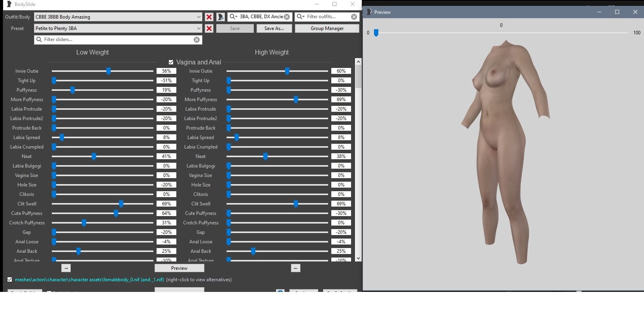Click the Low Weight Clit Swell slider handle
Viewport: 644px width, 316px height.
point(121,204)
